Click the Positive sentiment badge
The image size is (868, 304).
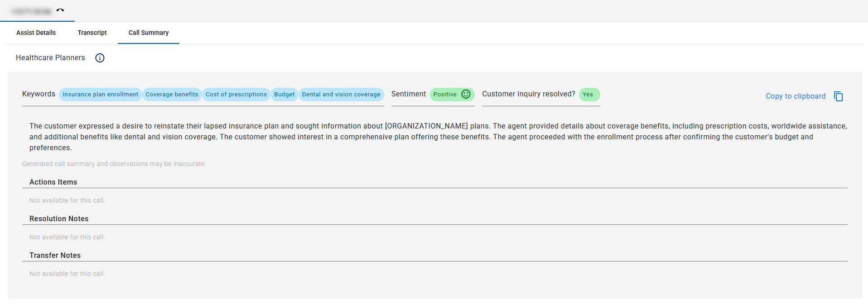click(x=452, y=95)
